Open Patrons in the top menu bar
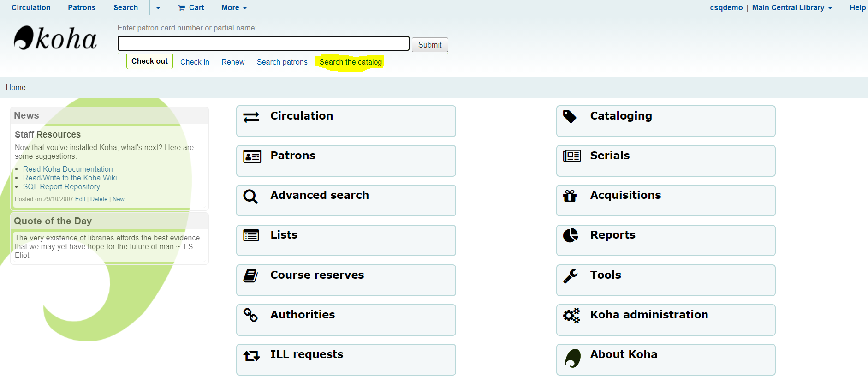Viewport: 868px width, 377px height. coord(82,7)
